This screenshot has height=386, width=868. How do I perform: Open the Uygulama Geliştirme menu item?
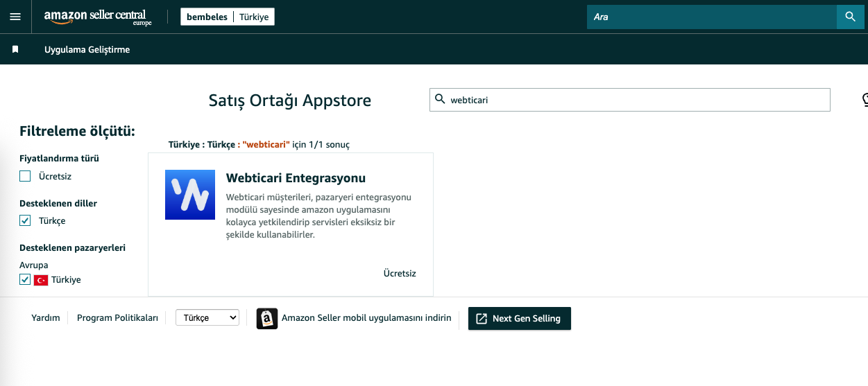tap(87, 49)
